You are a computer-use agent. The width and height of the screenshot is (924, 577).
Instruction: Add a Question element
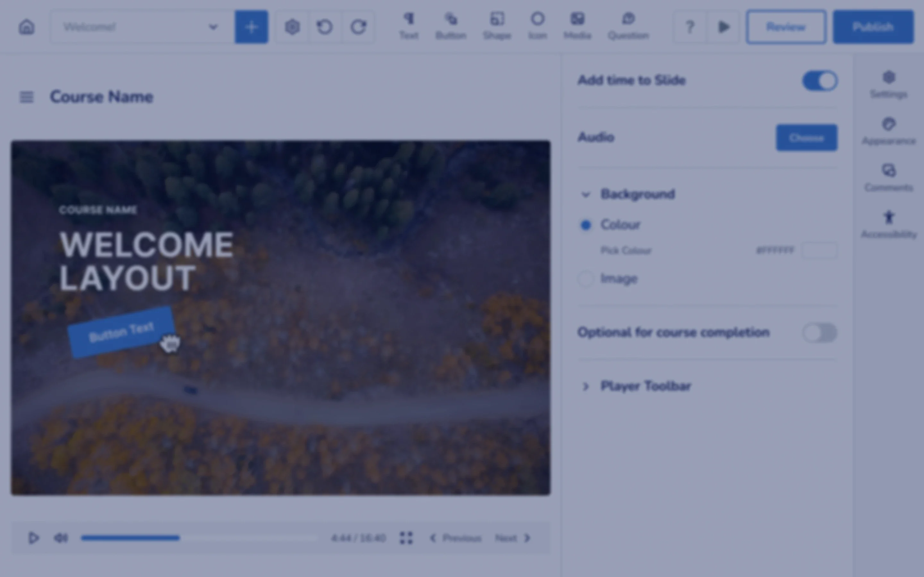point(628,26)
